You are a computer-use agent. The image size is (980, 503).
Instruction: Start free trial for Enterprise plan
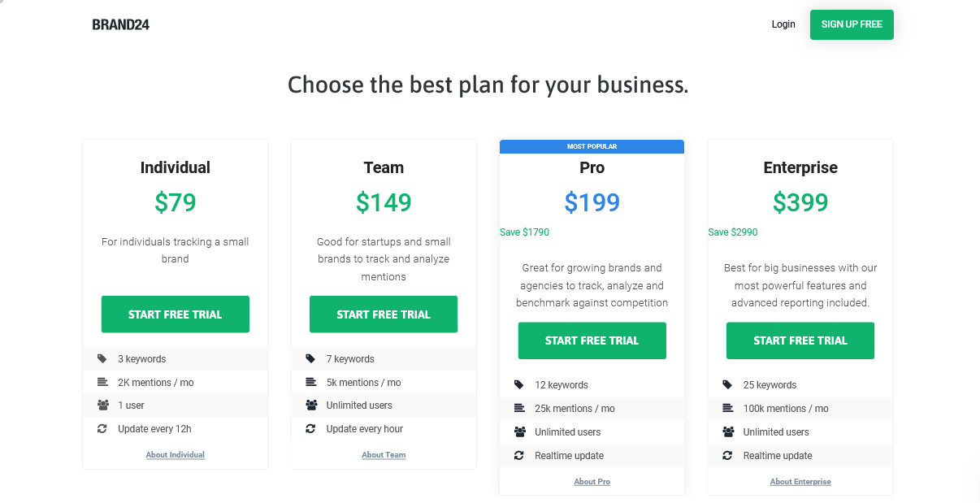point(800,340)
